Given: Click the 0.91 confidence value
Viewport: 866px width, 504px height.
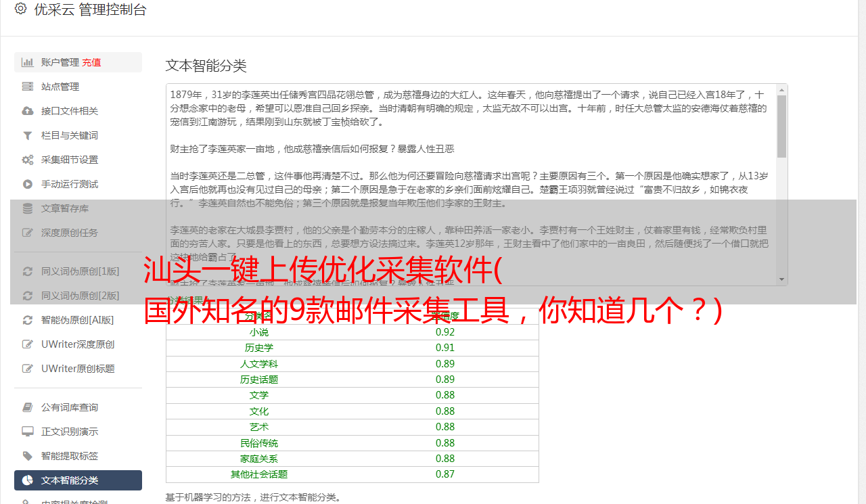Looking at the screenshot, I should click(x=445, y=348).
